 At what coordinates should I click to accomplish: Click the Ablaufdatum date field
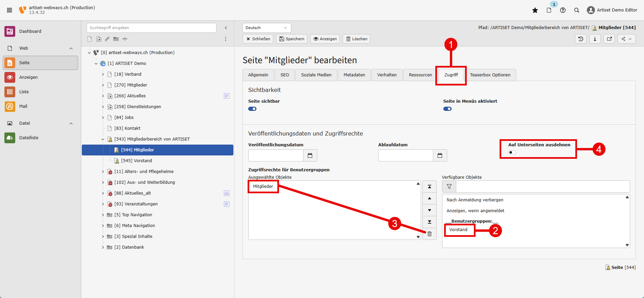point(406,155)
